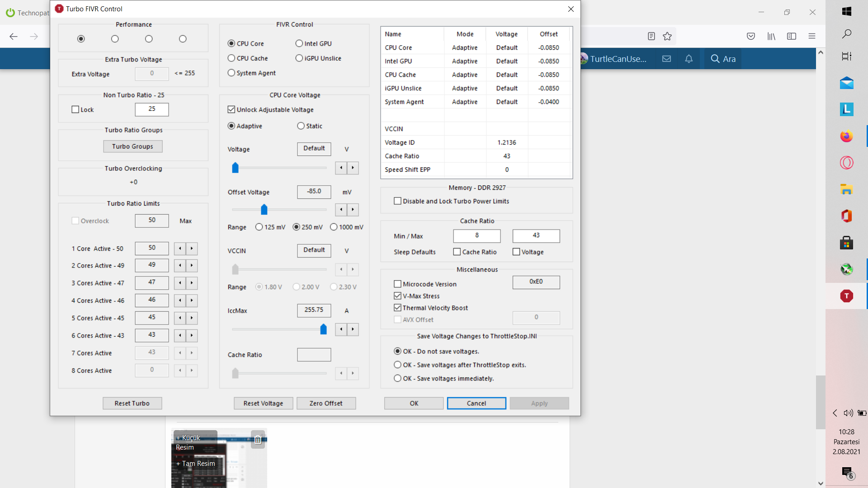Enable Disable and Lock Turbo Power Limits

(x=398, y=201)
